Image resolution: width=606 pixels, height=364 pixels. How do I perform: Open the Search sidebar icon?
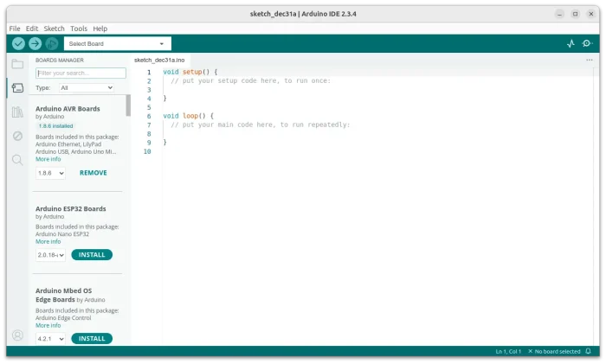[17, 160]
